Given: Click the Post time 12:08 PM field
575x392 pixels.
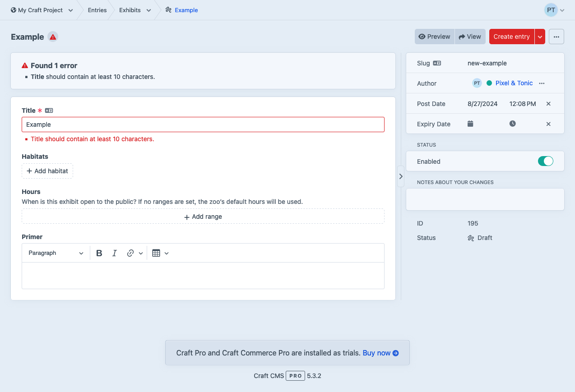Looking at the screenshot, I should tap(523, 104).
